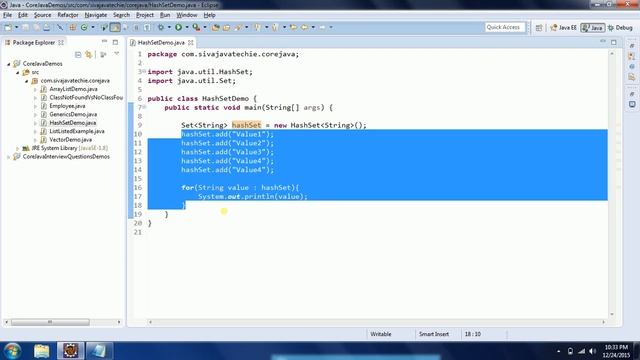Click the New Java Class icon
640x360 pixels.
[x=84, y=27]
